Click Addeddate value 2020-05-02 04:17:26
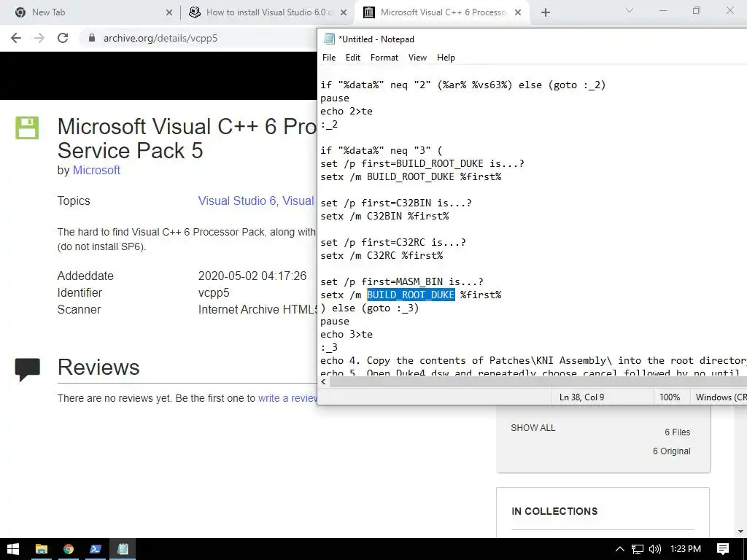The width and height of the screenshot is (747, 560). [x=252, y=276]
